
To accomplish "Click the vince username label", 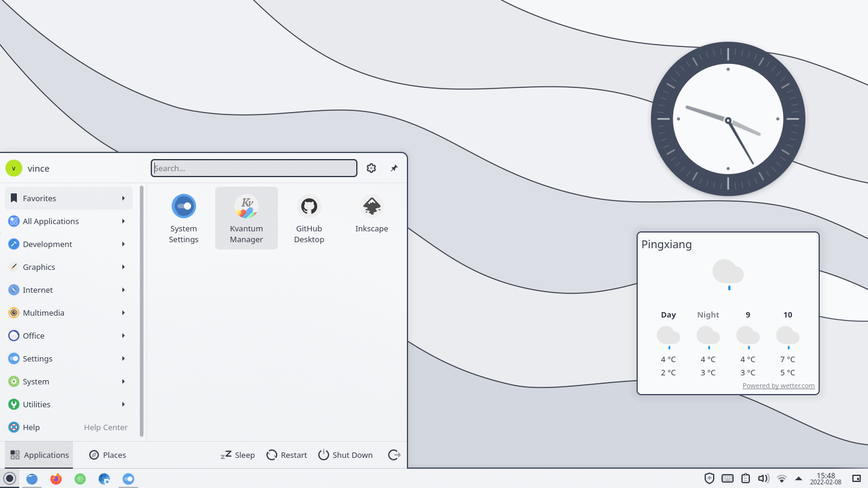I will coord(39,169).
